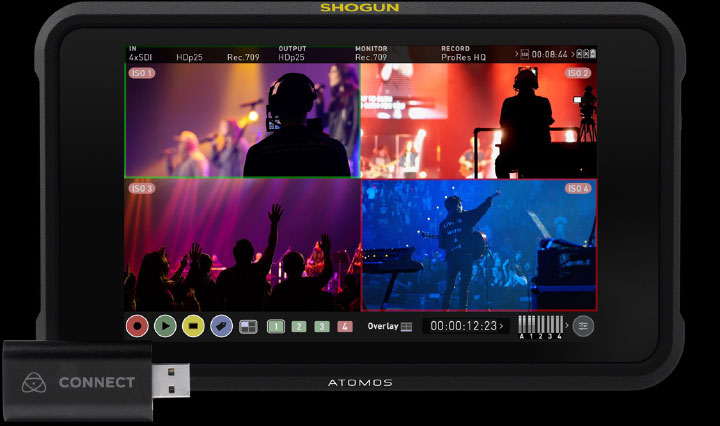Screen dimensions: 720x426
Task: Open the audio level meters panel
Action: click(x=540, y=326)
